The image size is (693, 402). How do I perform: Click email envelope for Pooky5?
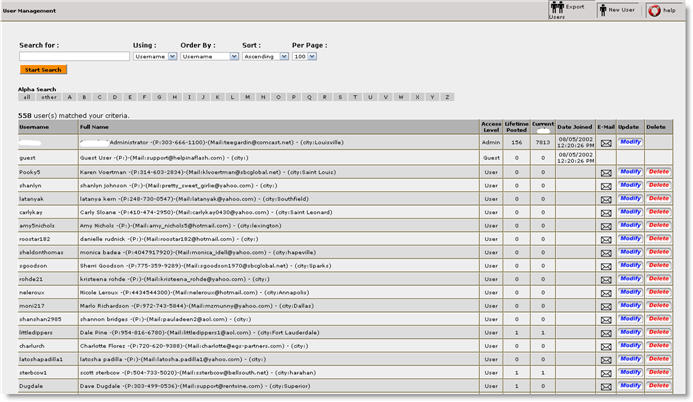click(606, 173)
